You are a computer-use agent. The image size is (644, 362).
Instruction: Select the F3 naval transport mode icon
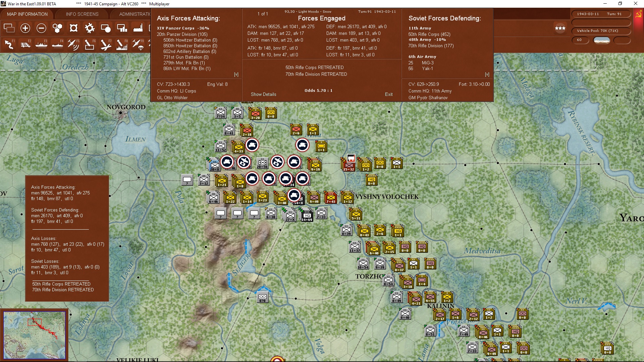point(41,44)
